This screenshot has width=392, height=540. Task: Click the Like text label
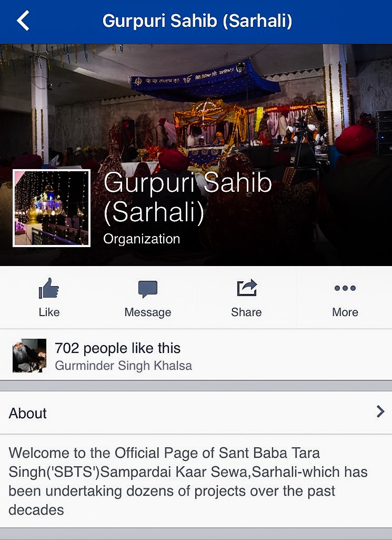tap(49, 312)
